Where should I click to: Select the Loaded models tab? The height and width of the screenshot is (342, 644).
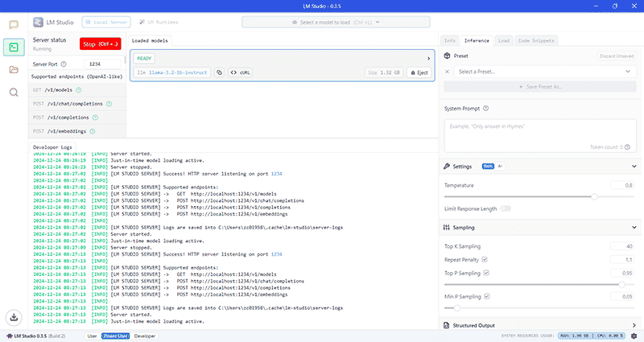[150, 41]
